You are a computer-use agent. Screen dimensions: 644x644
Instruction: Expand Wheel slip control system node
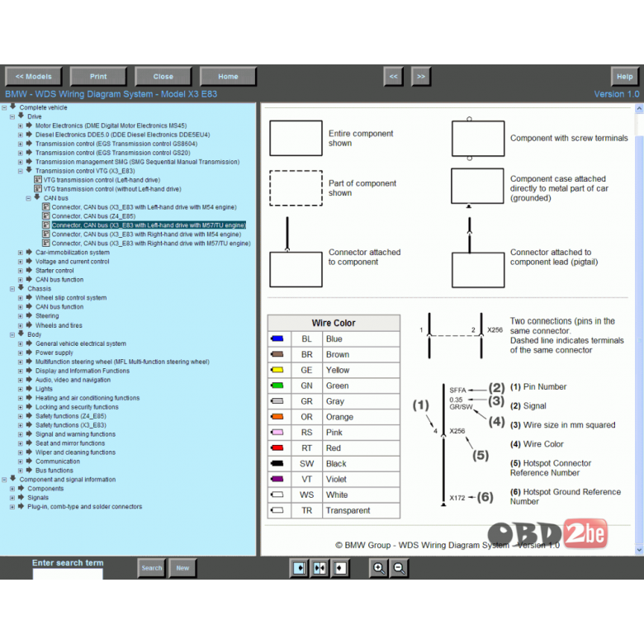[x=20, y=298]
